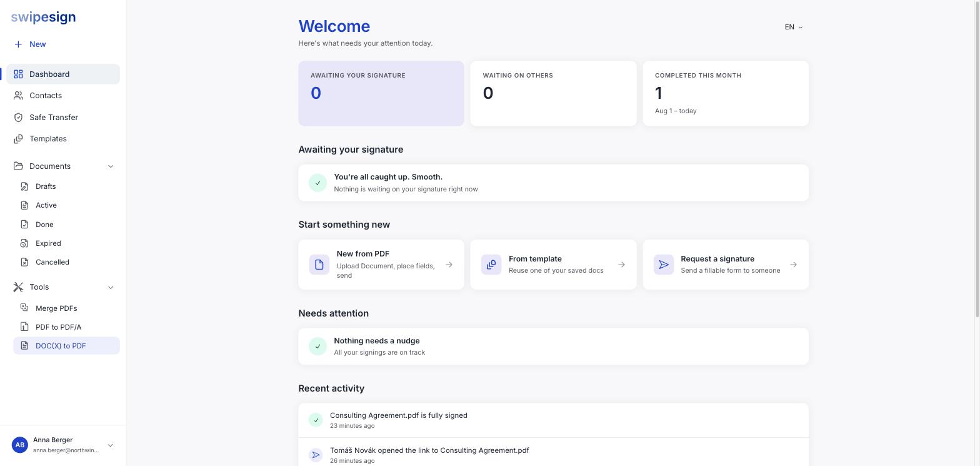The width and height of the screenshot is (980, 466).
Task: Click the Contacts people icon
Action: [x=18, y=96]
